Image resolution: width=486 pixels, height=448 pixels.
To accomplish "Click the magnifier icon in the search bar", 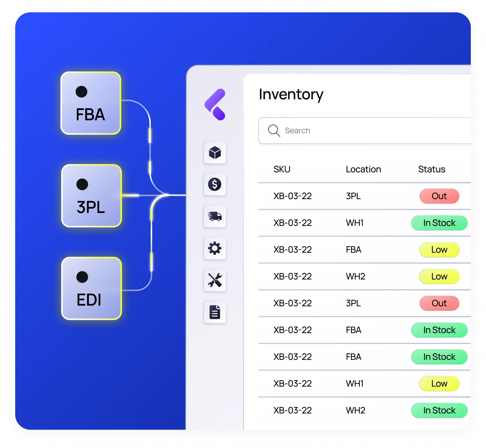I will pyautogui.click(x=274, y=131).
